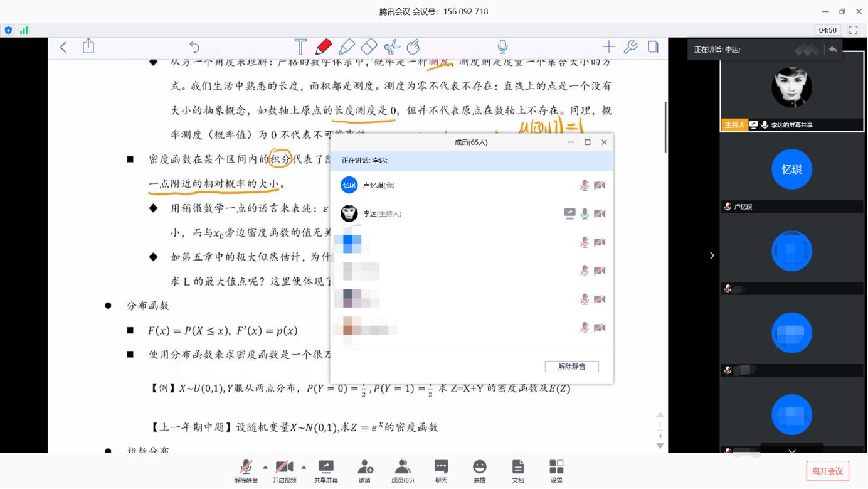Click the 离开会议 leave meeting button
The width and height of the screenshot is (868, 489).
pyautogui.click(x=827, y=471)
